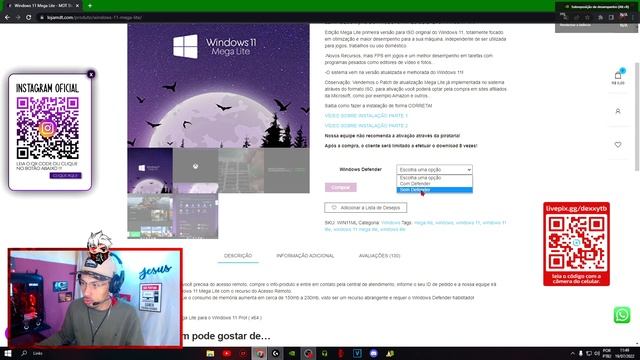Select the third gray gallery thumbnail
The height and width of the screenshot is (360, 640).
(241, 171)
